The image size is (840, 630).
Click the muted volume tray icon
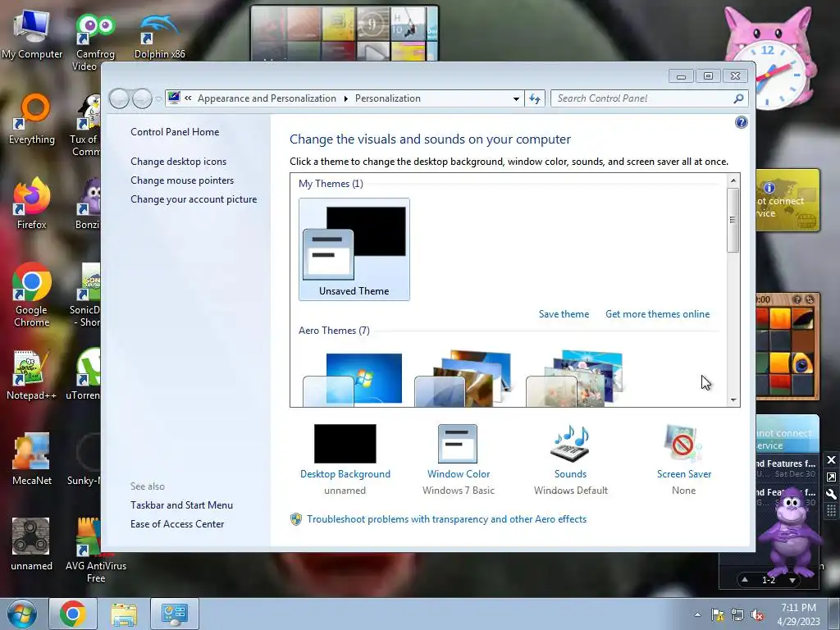(x=757, y=614)
